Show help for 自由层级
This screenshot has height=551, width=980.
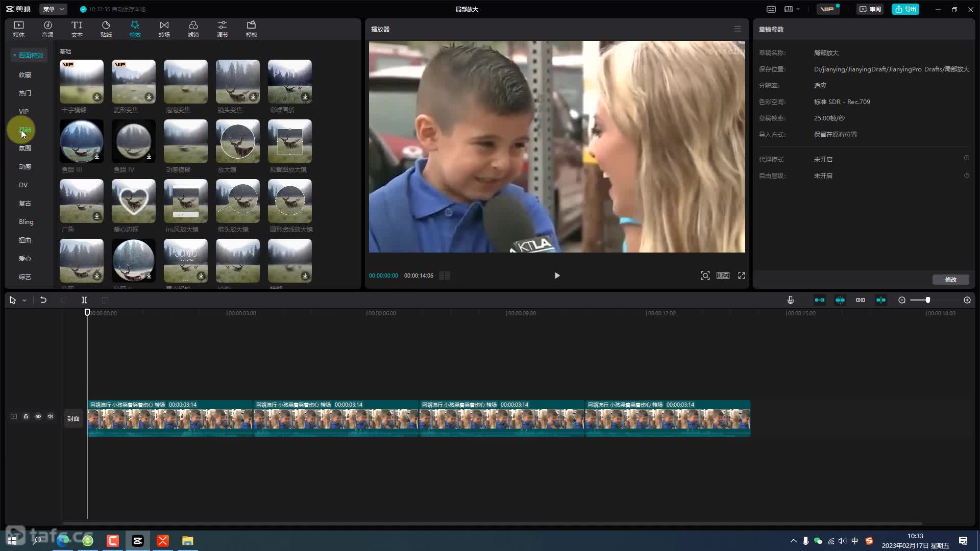(x=967, y=176)
